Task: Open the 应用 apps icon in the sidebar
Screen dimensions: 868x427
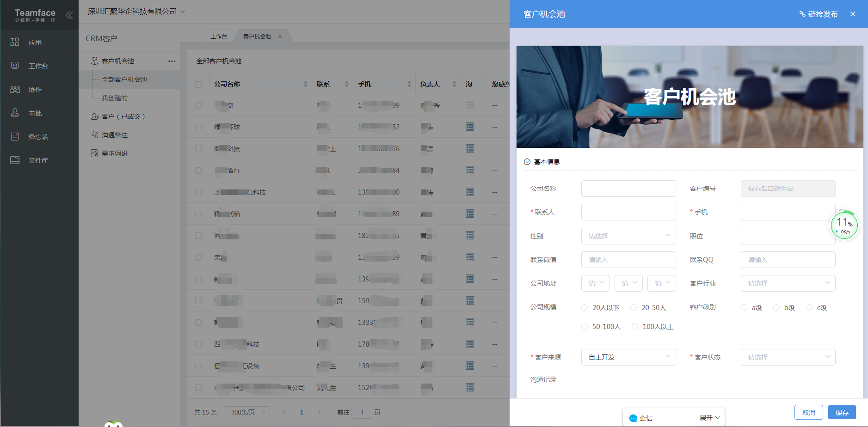Action: click(x=15, y=42)
